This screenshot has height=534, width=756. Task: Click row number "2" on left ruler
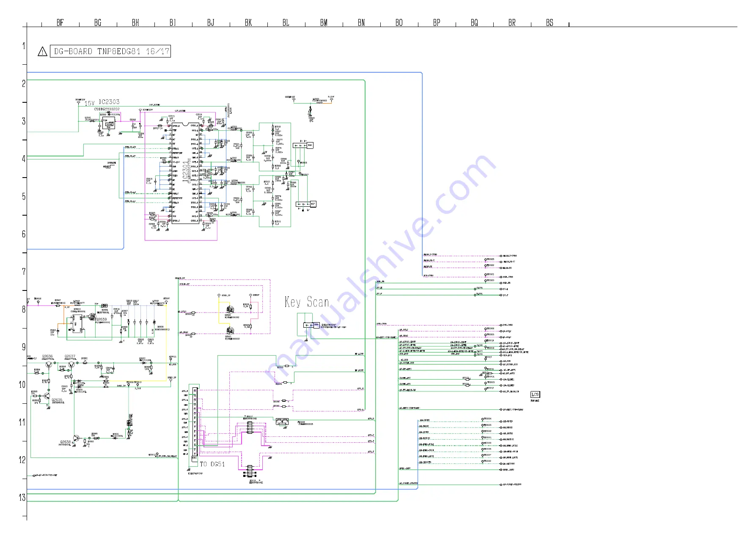[x=24, y=84]
